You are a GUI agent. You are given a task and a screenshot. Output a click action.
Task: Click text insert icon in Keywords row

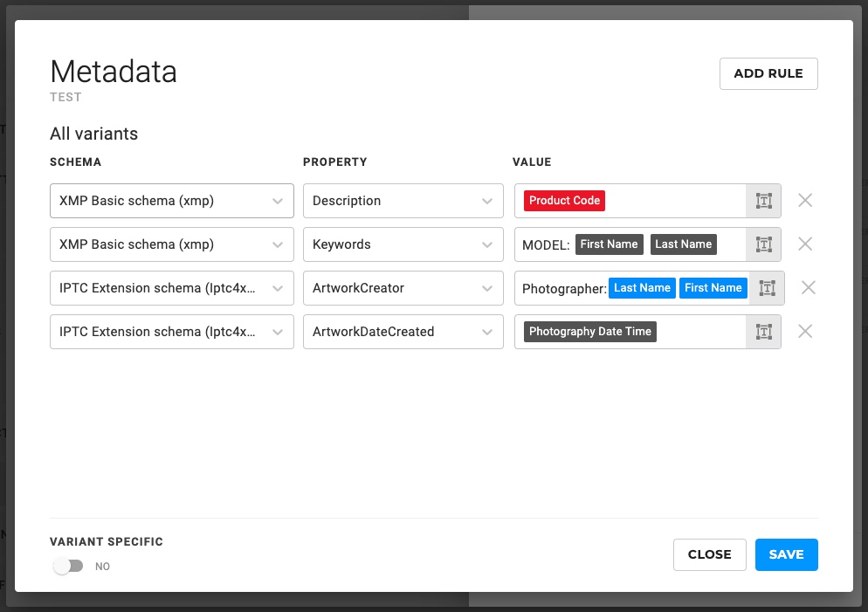[x=763, y=244]
